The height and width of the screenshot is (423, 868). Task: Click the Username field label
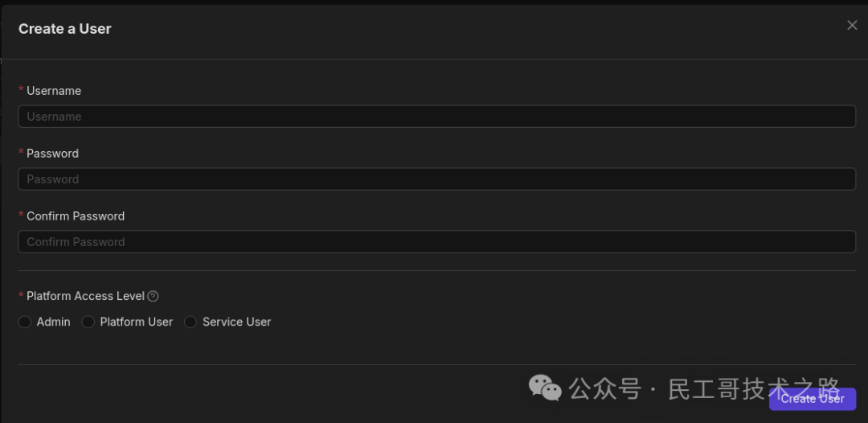54,91
